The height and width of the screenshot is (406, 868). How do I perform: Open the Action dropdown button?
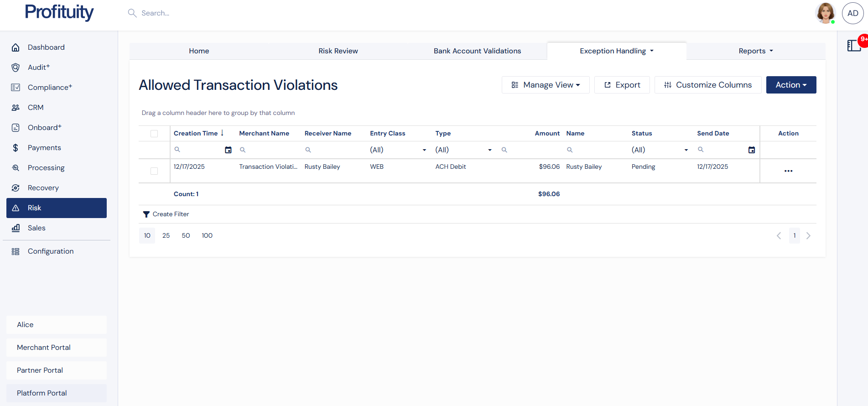(791, 85)
